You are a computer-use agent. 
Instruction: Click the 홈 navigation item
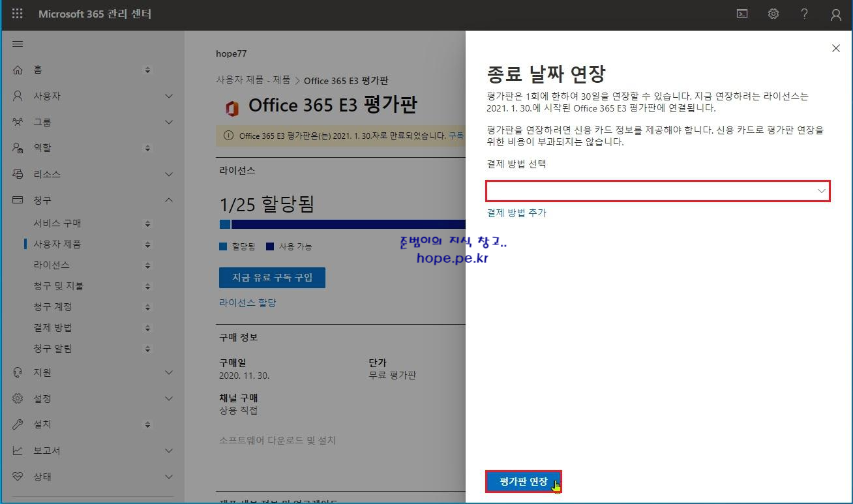pyautogui.click(x=38, y=70)
